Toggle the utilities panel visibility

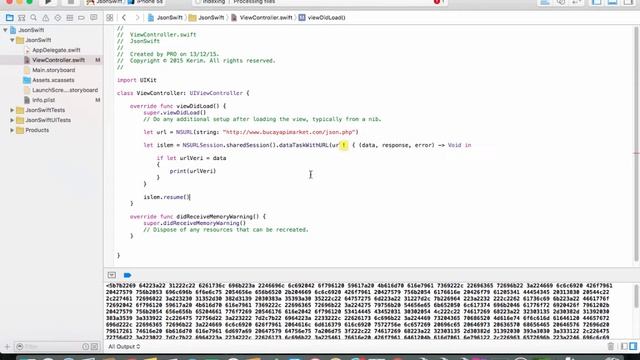(628, 2)
